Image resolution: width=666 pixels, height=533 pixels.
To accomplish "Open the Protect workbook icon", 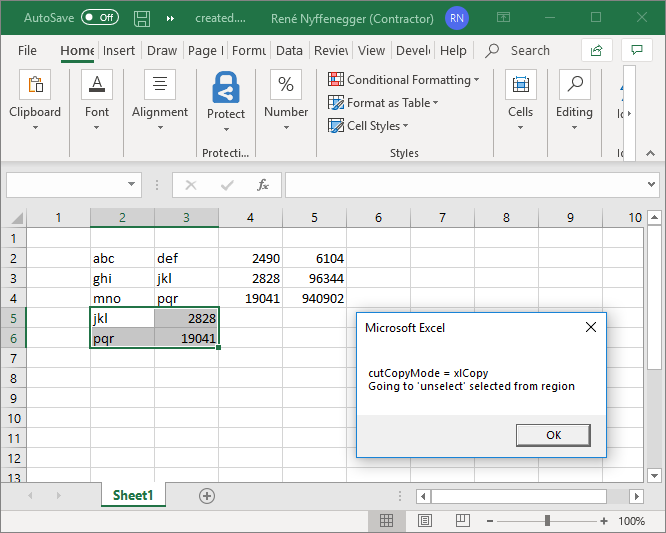I will click(226, 89).
